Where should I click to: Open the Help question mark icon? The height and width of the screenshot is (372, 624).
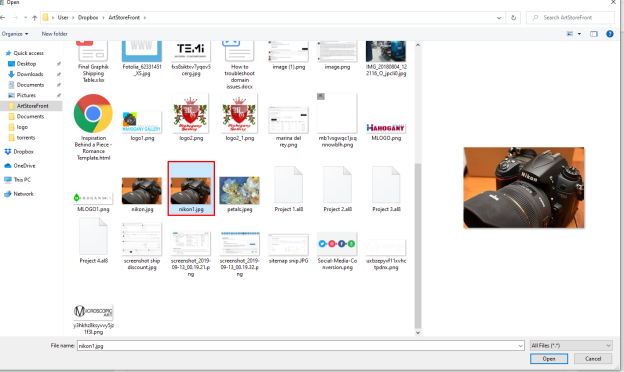pyautogui.click(x=609, y=34)
